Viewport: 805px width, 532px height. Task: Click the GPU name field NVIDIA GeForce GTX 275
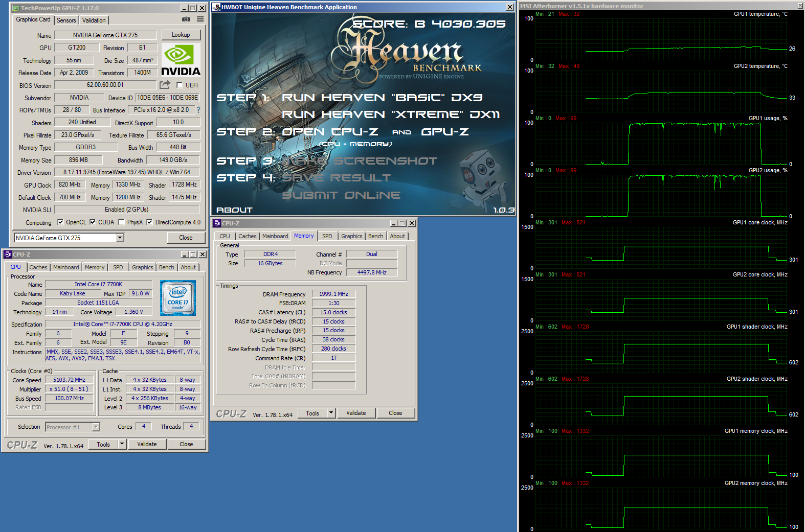point(105,35)
